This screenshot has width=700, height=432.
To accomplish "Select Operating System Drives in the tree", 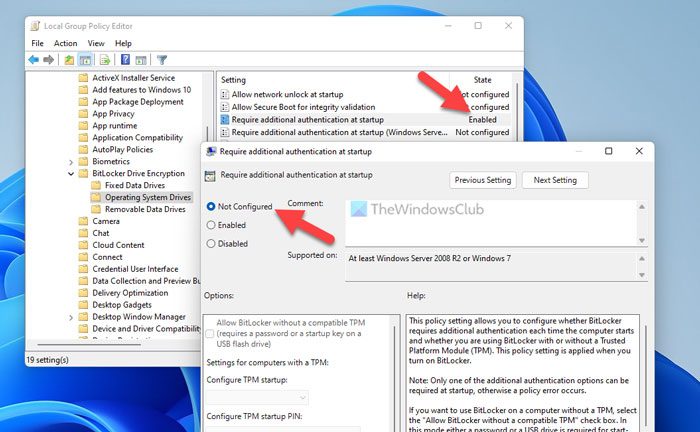I will pyautogui.click(x=148, y=197).
